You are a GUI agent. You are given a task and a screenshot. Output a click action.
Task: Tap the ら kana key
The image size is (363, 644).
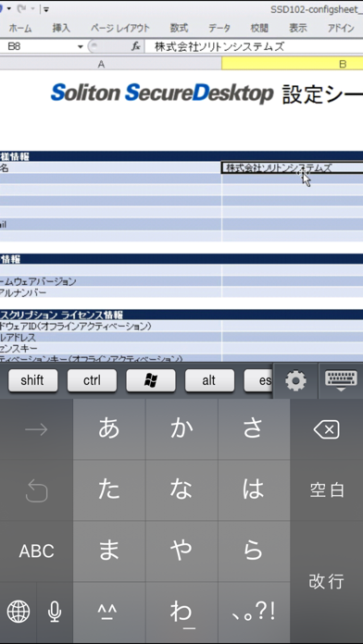[254, 551]
